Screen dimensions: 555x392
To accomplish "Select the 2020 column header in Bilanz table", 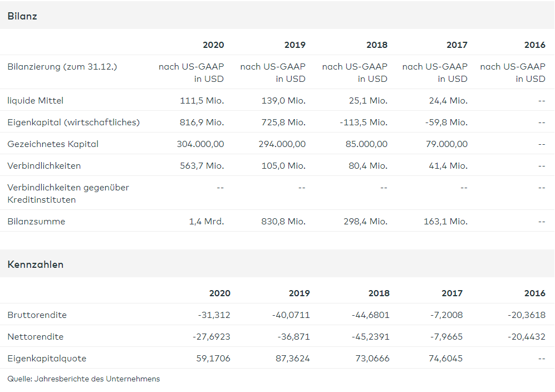I will click(213, 45).
